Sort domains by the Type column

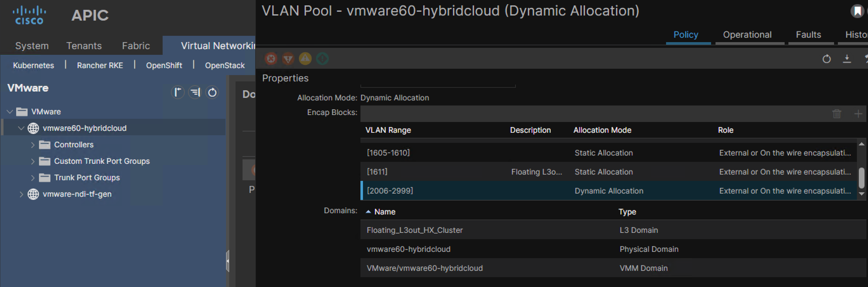pyautogui.click(x=627, y=212)
